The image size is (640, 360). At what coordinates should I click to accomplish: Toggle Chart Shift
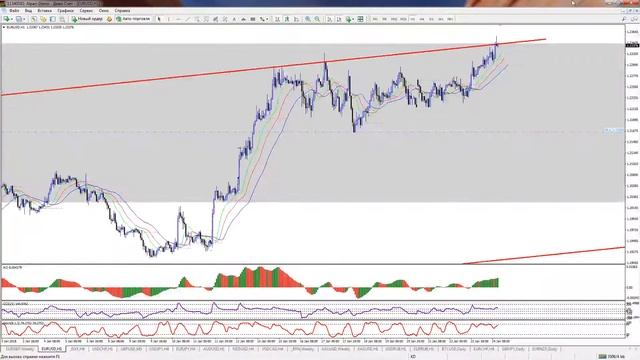339,19
